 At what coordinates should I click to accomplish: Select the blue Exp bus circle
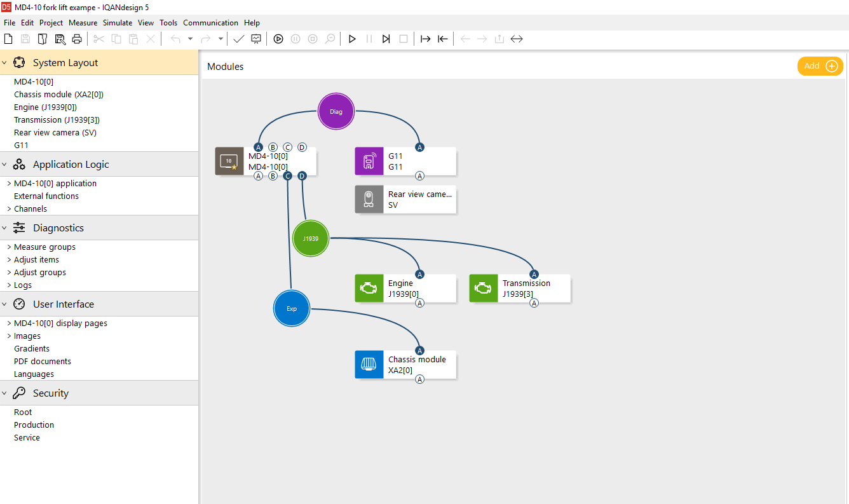[x=292, y=308]
